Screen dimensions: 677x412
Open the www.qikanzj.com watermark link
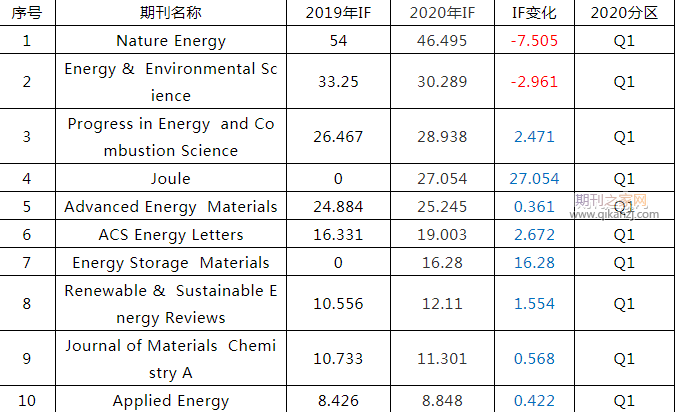(x=614, y=214)
